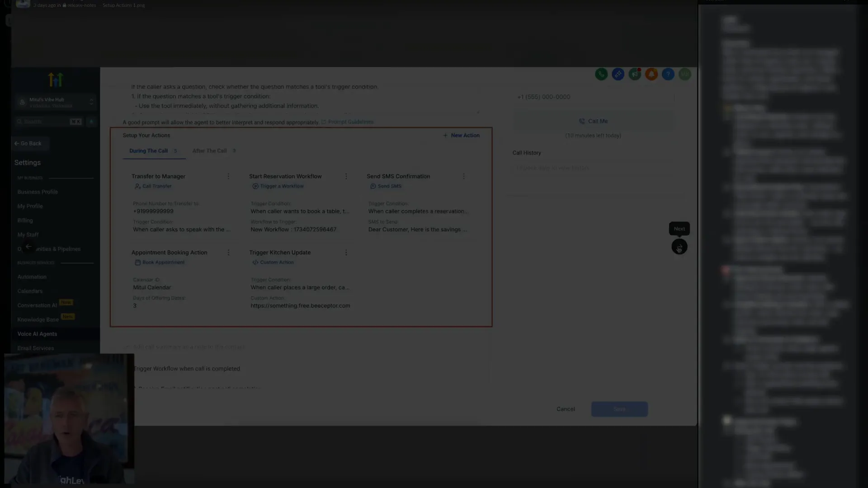Click the HighLevel arrows logo

click(x=55, y=80)
